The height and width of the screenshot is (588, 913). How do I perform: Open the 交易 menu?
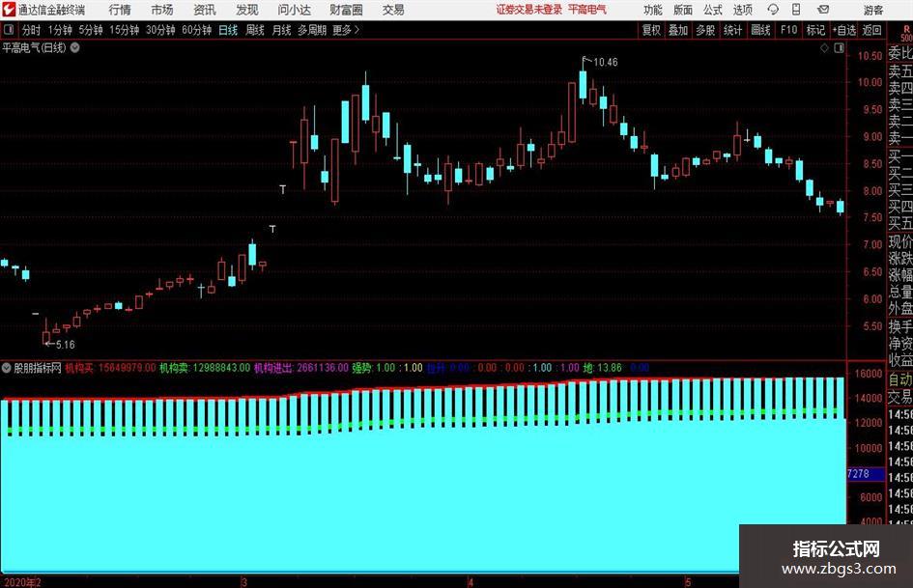[x=393, y=10]
